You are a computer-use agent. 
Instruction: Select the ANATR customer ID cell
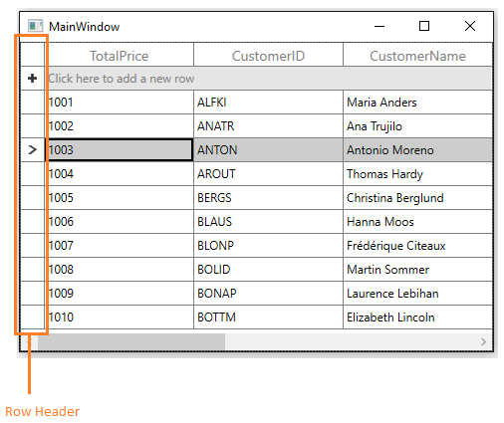click(268, 126)
